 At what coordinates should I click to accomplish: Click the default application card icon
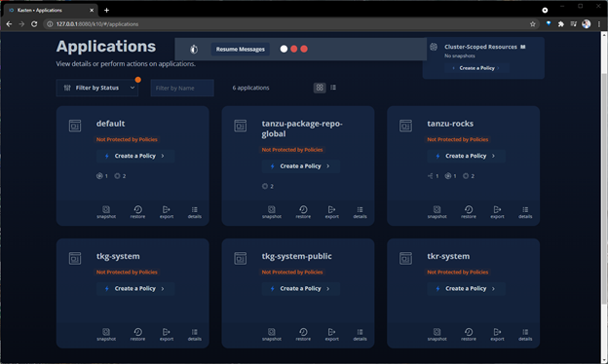click(75, 126)
